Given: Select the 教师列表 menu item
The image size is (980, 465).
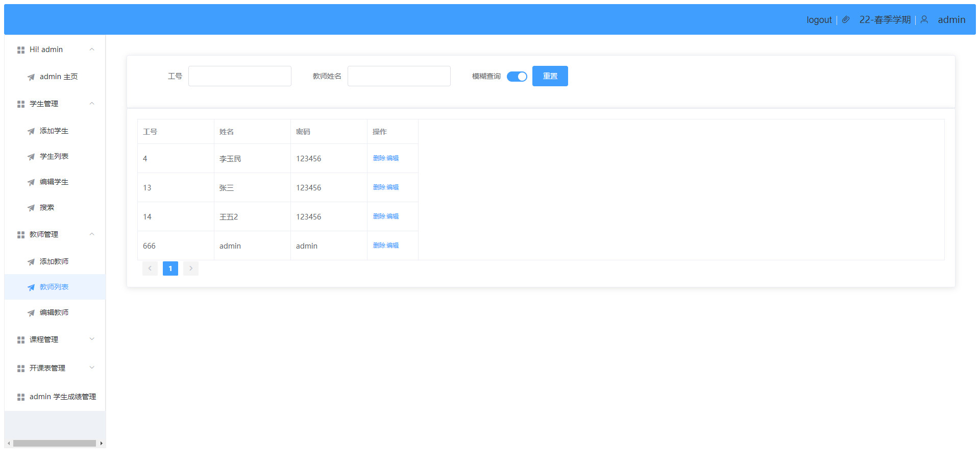Looking at the screenshot, I should 55,287.
